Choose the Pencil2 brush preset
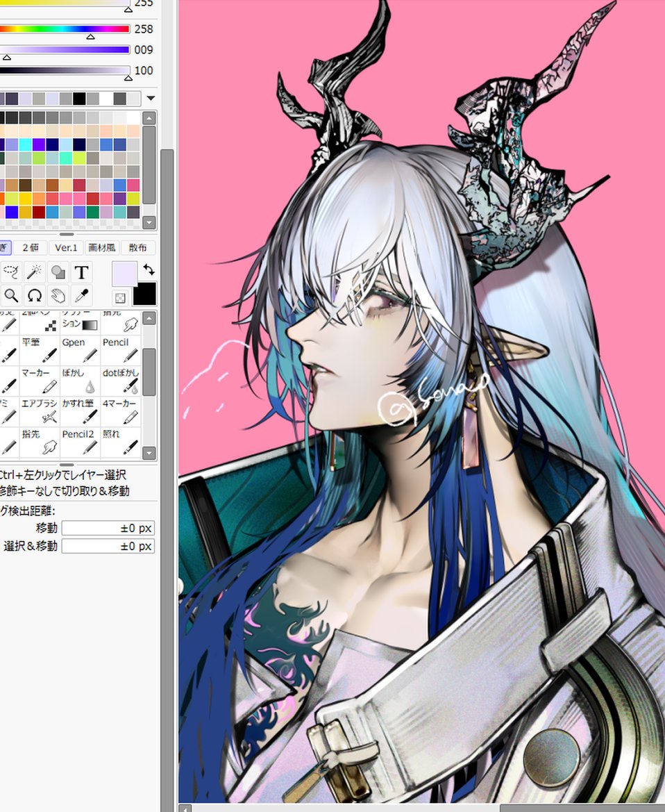665x812 pixels. tap(80, 442)
